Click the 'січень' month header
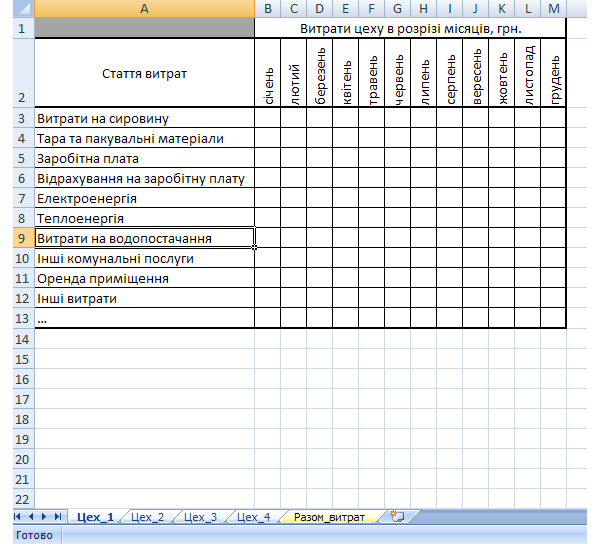The image size is (600, 544). pyautogui.click(x=267, y=73)
